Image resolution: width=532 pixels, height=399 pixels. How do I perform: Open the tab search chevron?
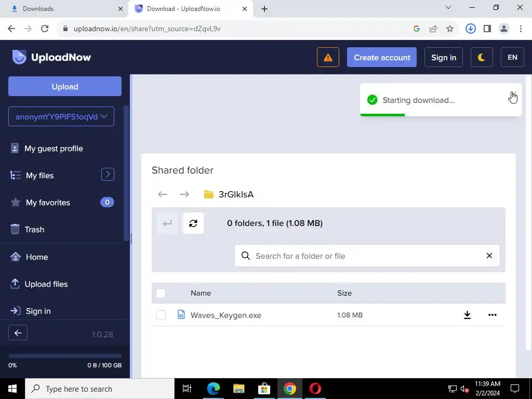point(448,7)
